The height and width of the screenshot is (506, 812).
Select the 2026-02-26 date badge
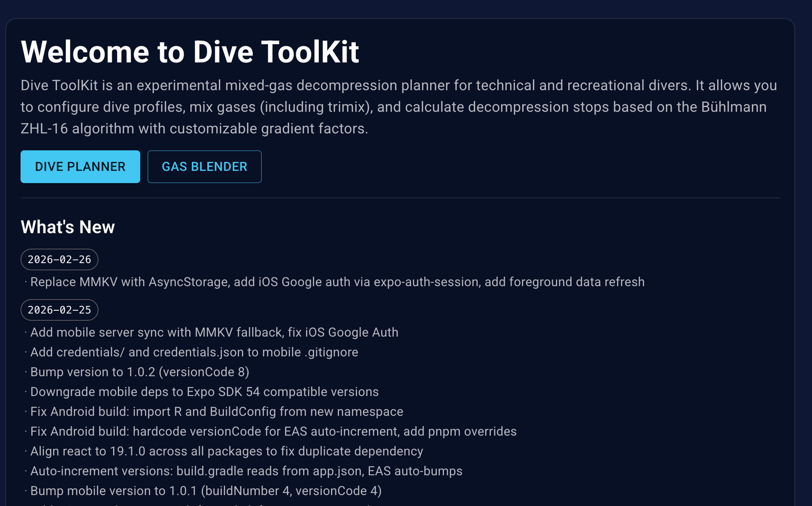point(59,260)
